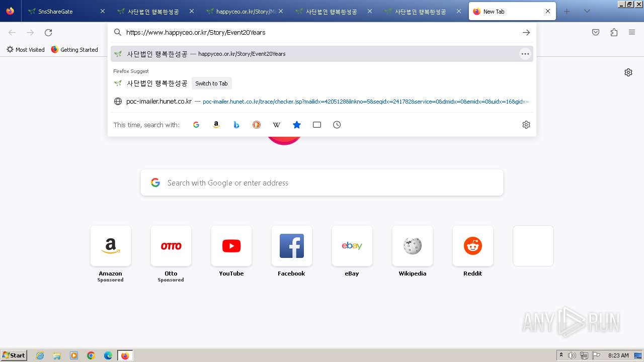Launch Internet Explorer from taskbar
This screenshot has height=362, width=644.
40,355
